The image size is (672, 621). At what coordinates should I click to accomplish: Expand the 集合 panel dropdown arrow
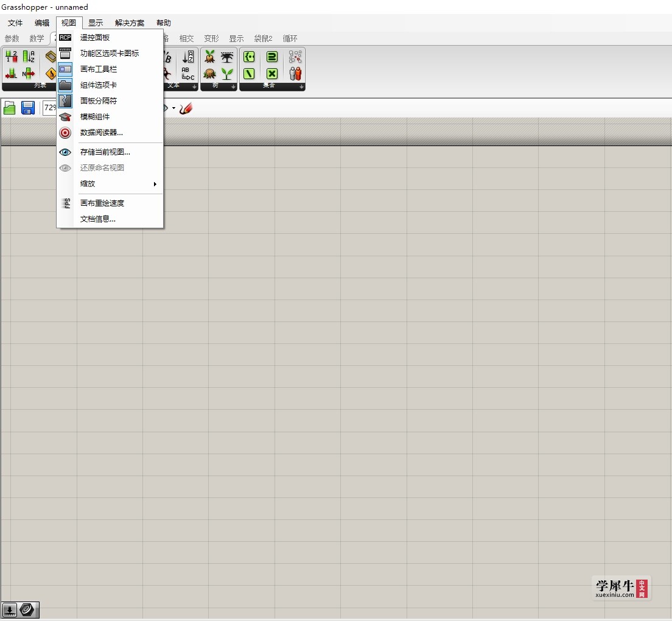(x=301, y=86)
